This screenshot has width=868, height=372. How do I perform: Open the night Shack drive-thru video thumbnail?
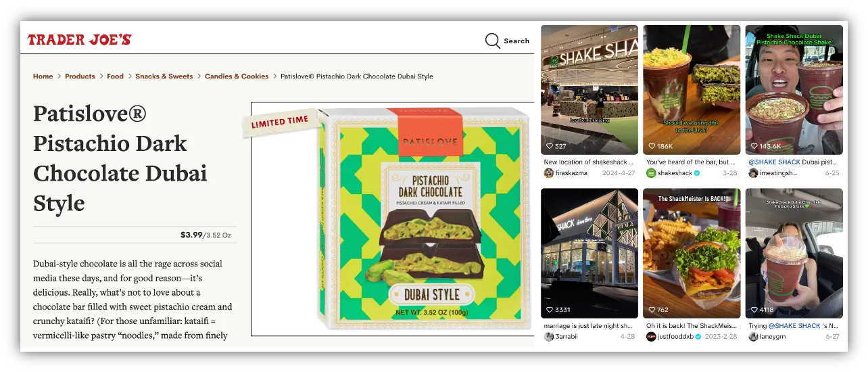pyautogui.click(x=589, y=253)
